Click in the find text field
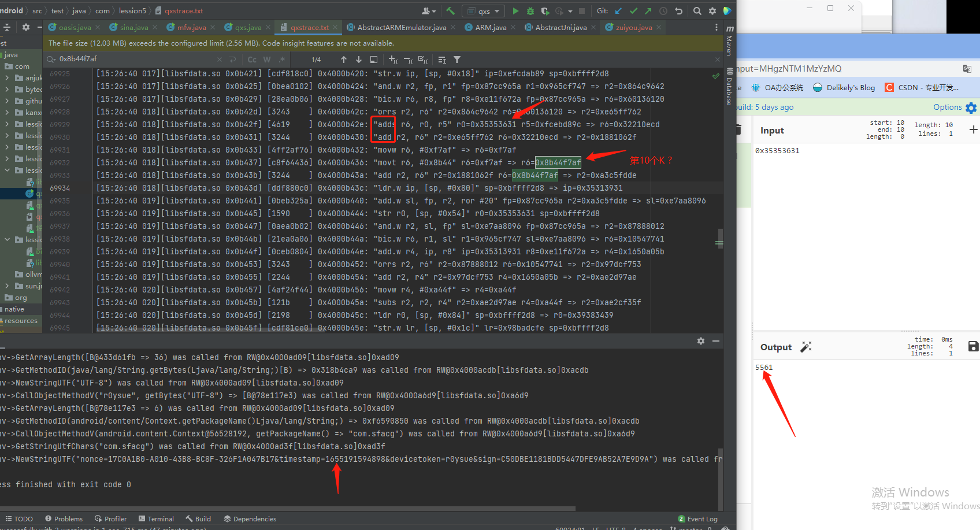980x530 pixels. pyautogui.click(x=136, y=59)
